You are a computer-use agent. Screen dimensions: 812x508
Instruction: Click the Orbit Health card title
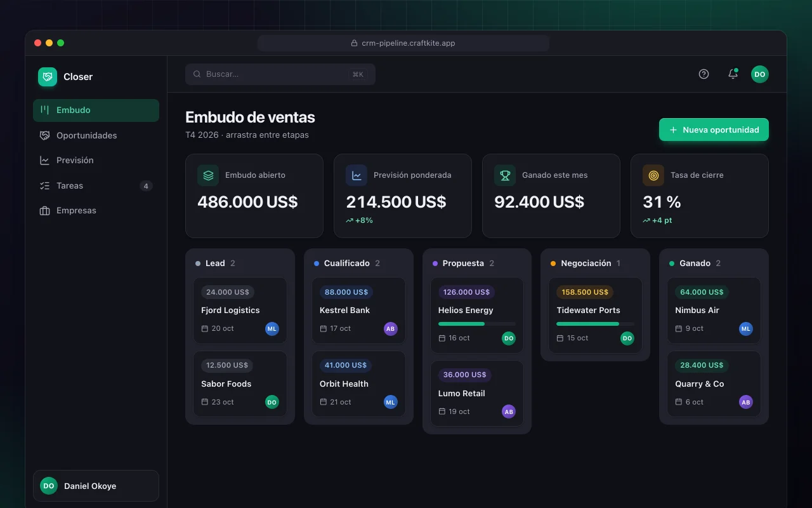pos(344,384)
